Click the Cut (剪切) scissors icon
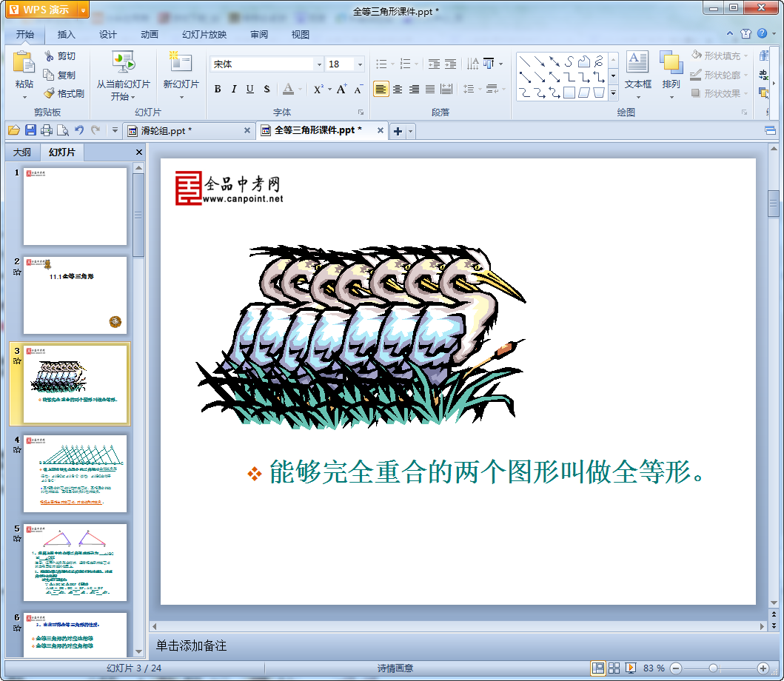The height and width of the screenshot is (681, 784). tap(49, 56)
